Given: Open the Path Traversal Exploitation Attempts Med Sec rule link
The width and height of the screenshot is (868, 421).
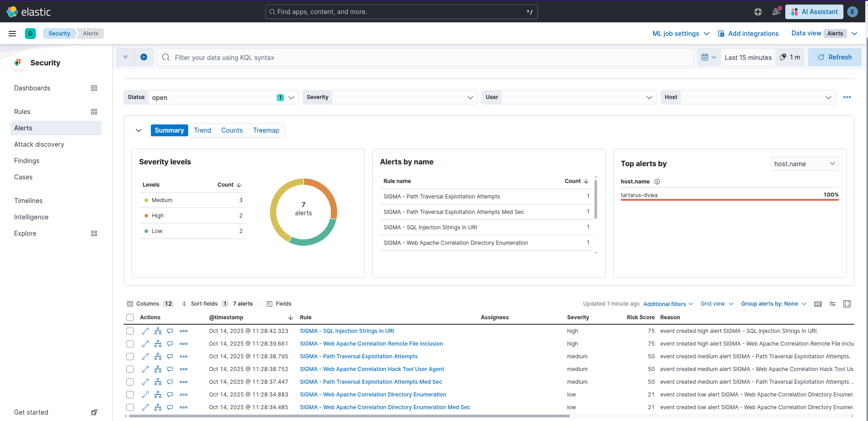Looking at the screenshot, I should [371, 382].
